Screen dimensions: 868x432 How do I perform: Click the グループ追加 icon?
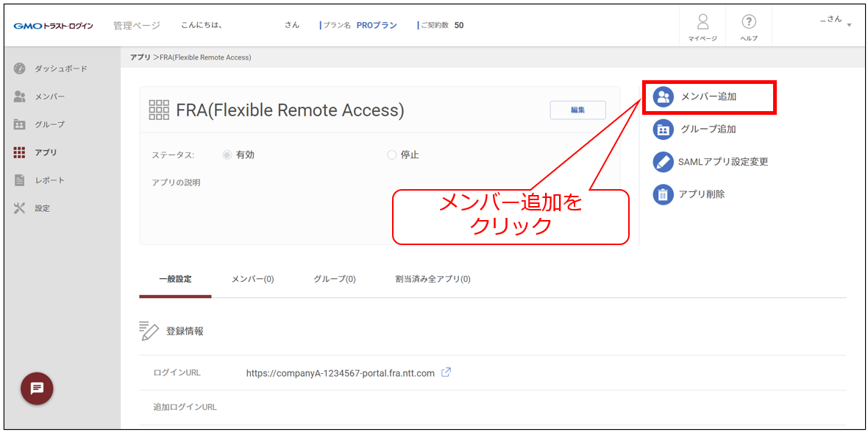pos(663,130)
